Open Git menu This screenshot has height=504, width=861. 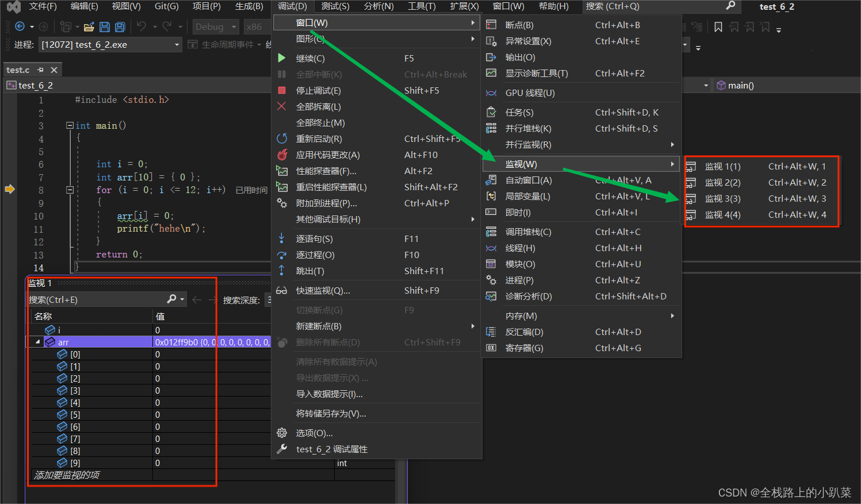167,6
